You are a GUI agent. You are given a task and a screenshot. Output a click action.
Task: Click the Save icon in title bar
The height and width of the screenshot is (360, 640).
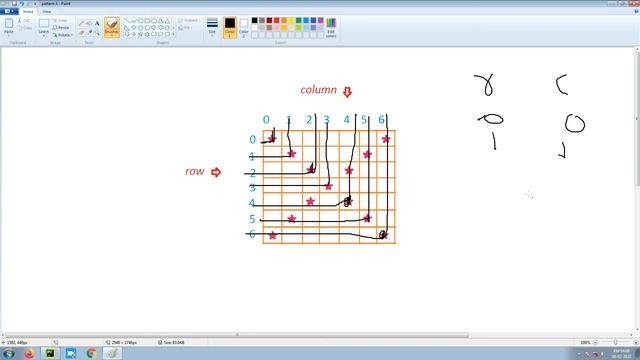(14, 3)
